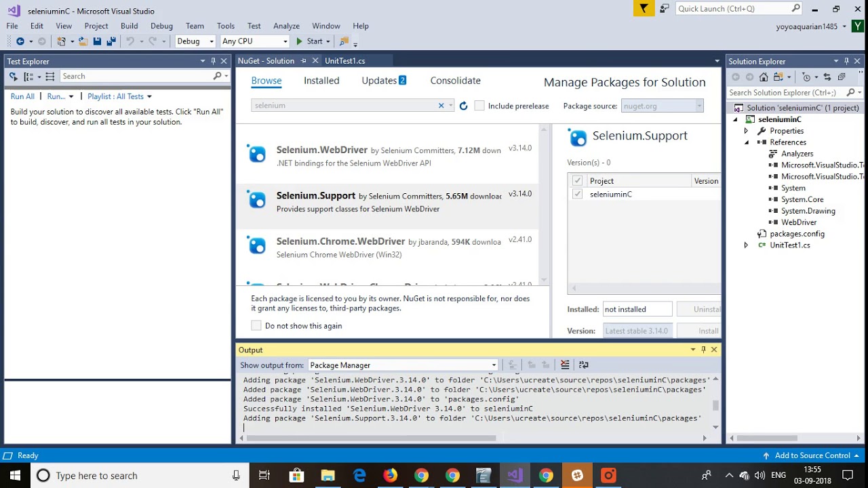Select packages.config in Solution Explorer

point(797,234)
